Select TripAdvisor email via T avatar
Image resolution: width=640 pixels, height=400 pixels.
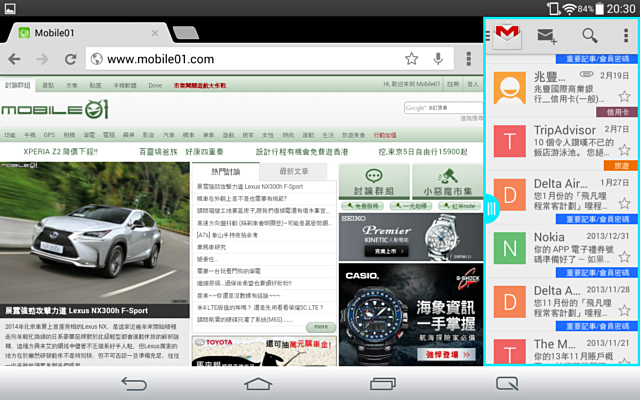point(510,141)
